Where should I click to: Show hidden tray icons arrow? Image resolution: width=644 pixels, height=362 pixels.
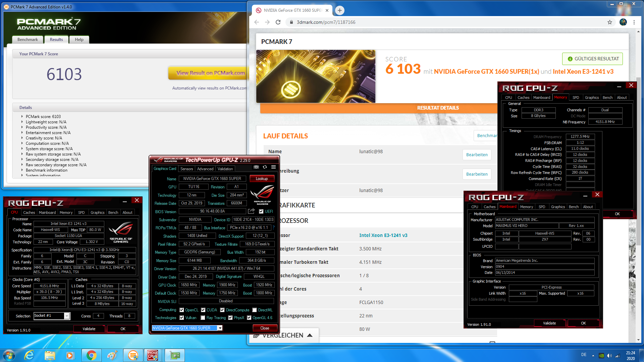[x=593, y=356]
